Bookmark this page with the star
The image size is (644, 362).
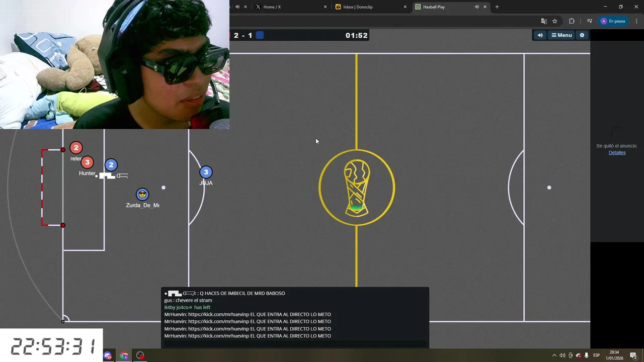click(555, 21)
